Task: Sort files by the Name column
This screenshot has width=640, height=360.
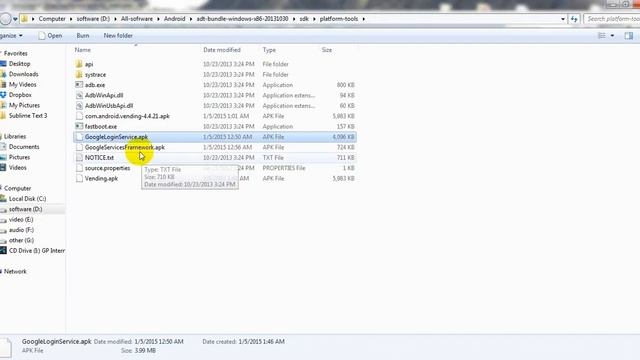Action: pyautogui.click(x=83, y=50)
